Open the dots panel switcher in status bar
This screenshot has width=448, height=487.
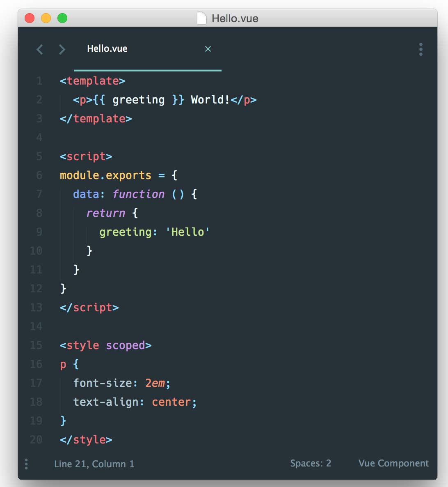26,464
